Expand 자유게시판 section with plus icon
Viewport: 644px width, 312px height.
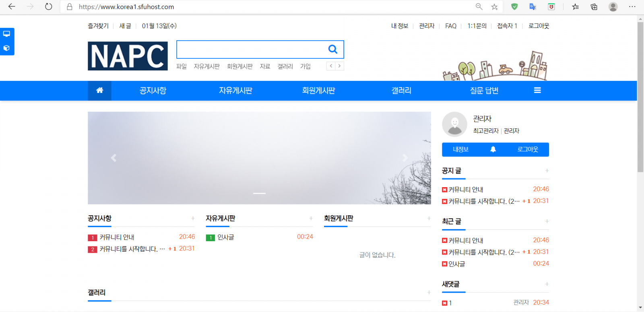[x=311, y=218]
